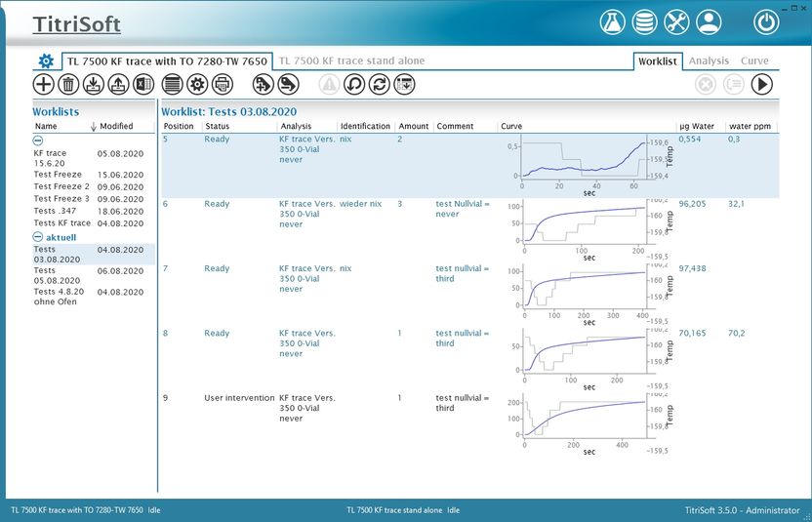Export worklist to Excel icon

click(x=143, y=84)
